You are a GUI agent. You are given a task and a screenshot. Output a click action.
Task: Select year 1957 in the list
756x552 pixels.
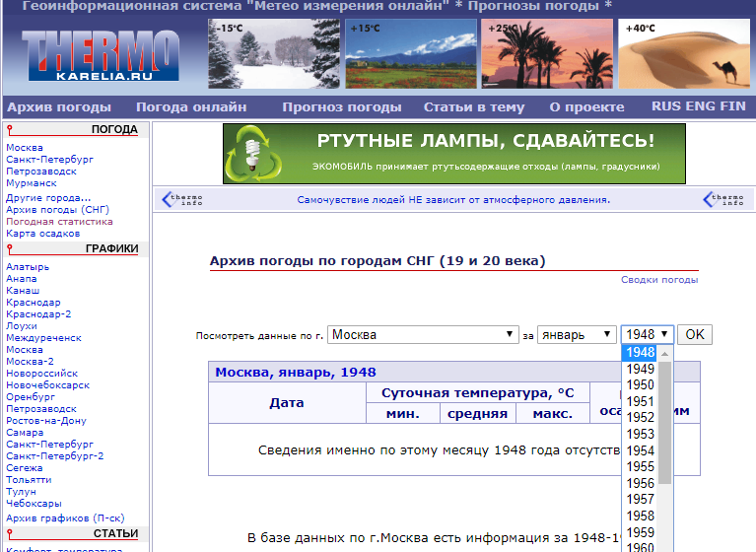[640, 499]
